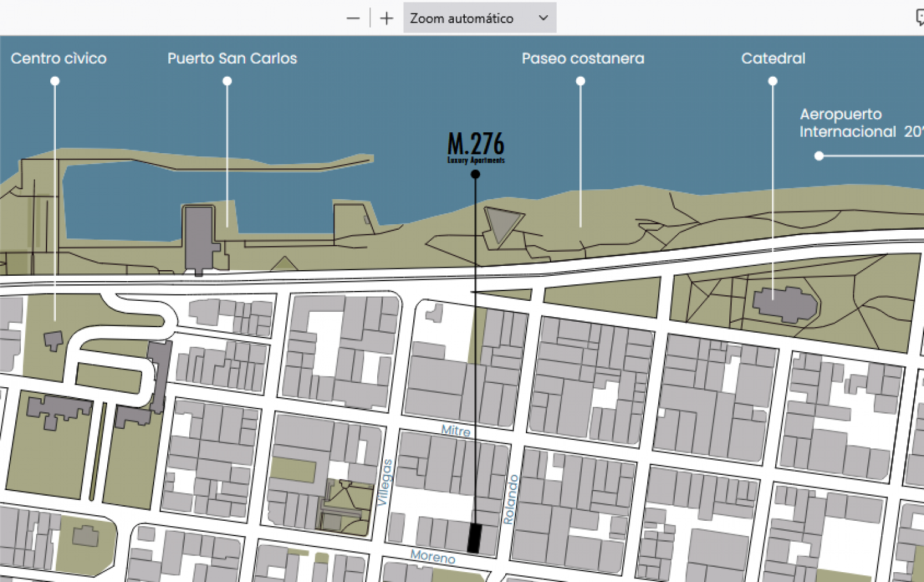
Task: Select the Catedral label text
Action: (x=773, y=58)
